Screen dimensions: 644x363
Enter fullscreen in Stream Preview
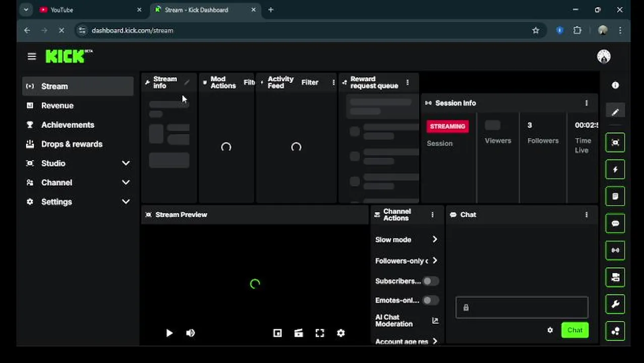(x=320, y=333)
